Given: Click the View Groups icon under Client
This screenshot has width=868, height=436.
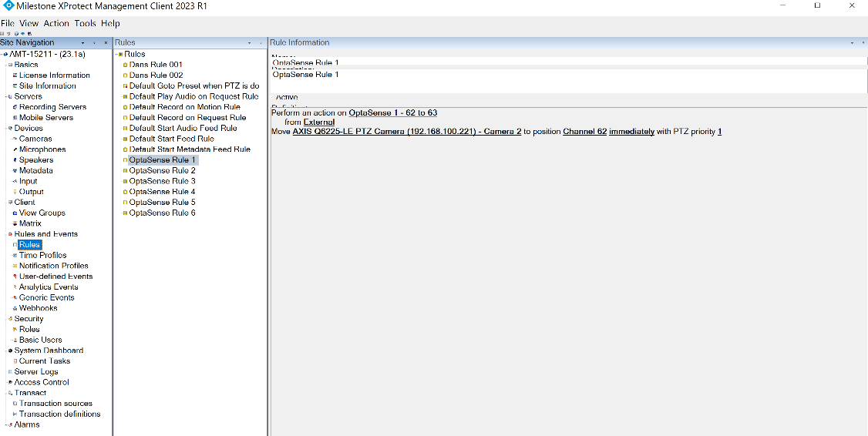Looking at the screenshot, I should [15, 213].
